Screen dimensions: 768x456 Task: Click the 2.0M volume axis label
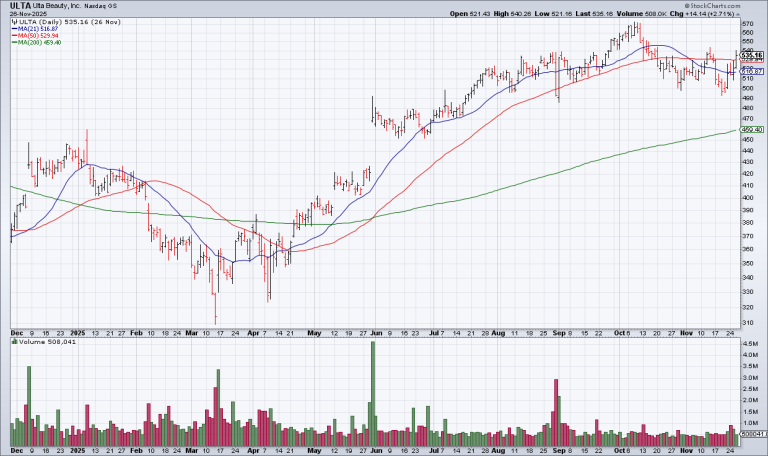[x=750, y=400]
